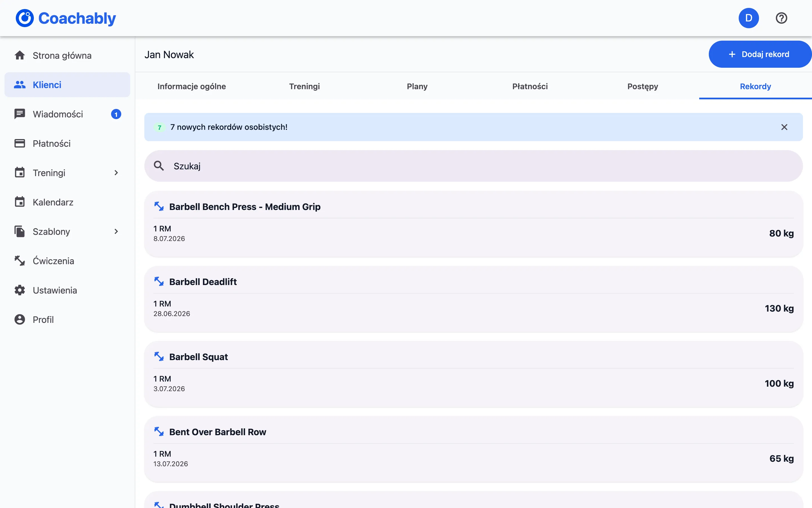The height and width of the screenshot is (508, 812).
Task: Click dumbbell icon on Barbell Squat card
Action: click(x=159, y=356)
